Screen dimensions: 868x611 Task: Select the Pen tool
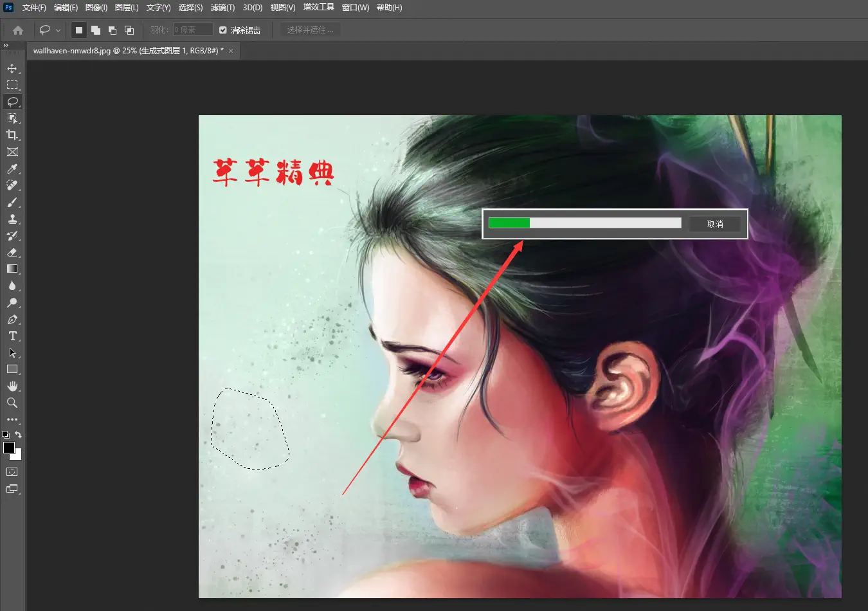click(x=12, y=319)
